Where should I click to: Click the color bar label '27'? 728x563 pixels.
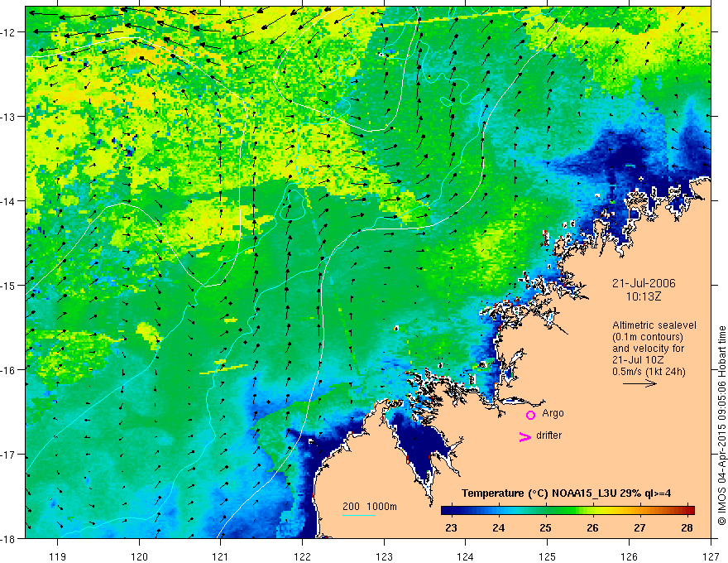click(639, 527)
